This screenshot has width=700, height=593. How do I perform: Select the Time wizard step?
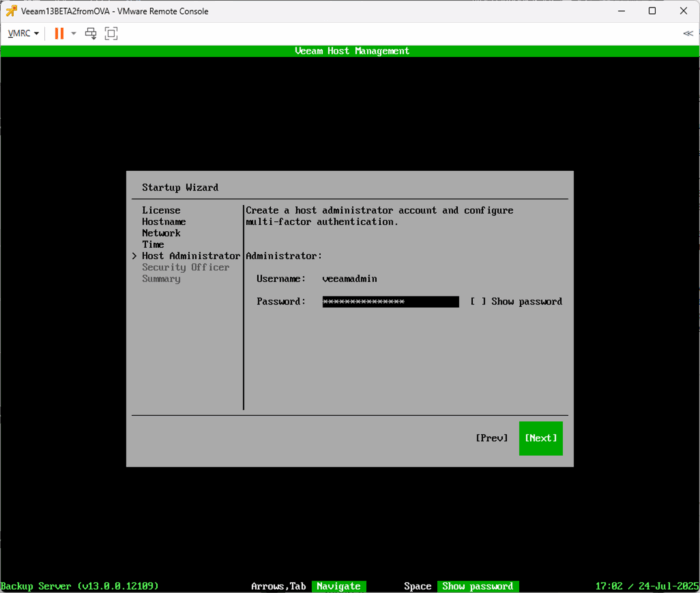pos(153,245)
